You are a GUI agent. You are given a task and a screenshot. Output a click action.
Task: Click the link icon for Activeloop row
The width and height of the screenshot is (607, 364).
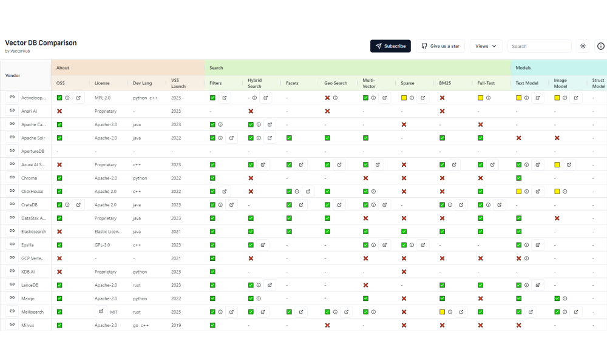click(x=12, y=98)
